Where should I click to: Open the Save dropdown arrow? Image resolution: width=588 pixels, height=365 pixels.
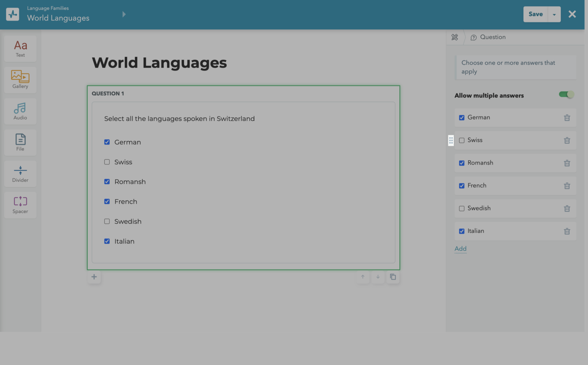click(x=554, y=14)
